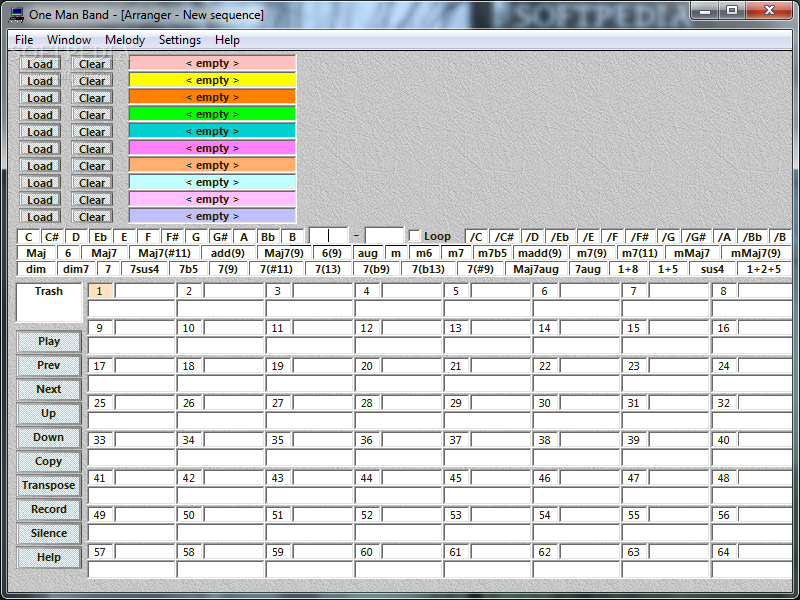Screen dimensions: 800x600
Task: Select the /Bb bass note button
Action: 752,237
